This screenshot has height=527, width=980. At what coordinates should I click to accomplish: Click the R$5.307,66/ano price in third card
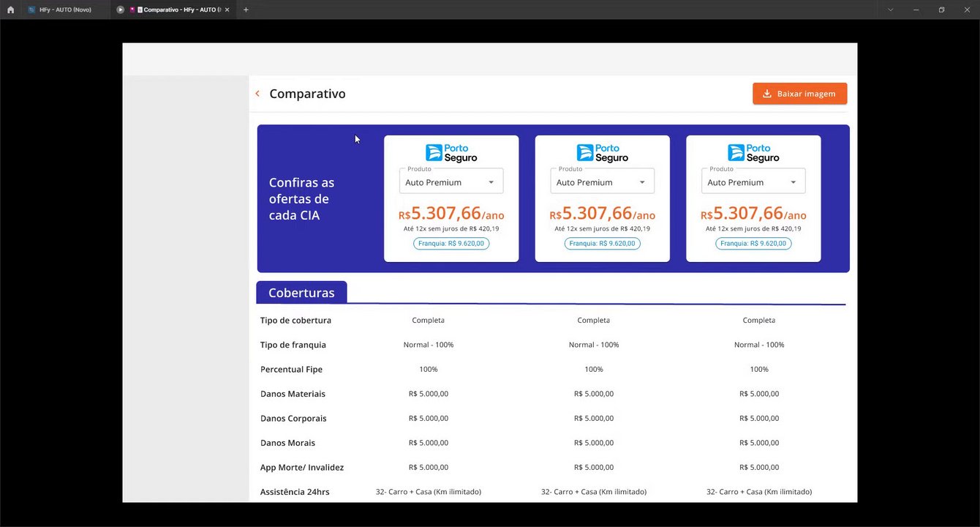tap(753, 214)
